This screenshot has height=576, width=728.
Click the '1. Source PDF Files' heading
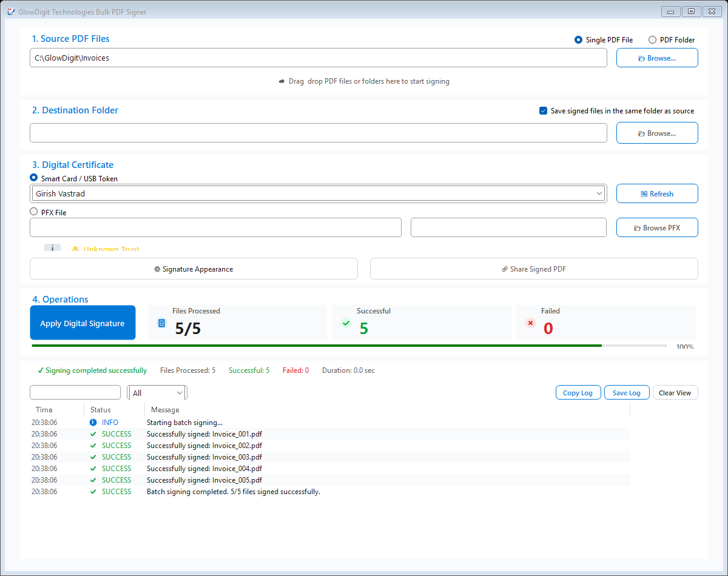coord(71,38)
